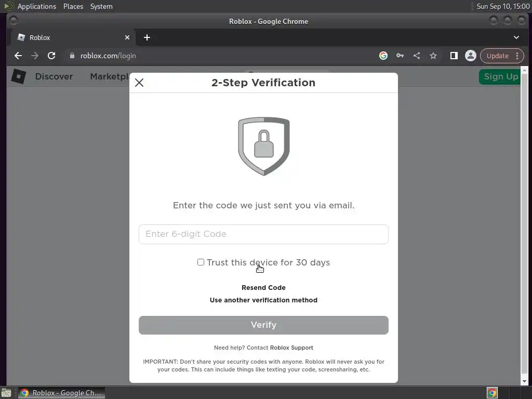532x399 pixels.
Task: Toggle the Chrome side panel
Action: click(454, 56)
